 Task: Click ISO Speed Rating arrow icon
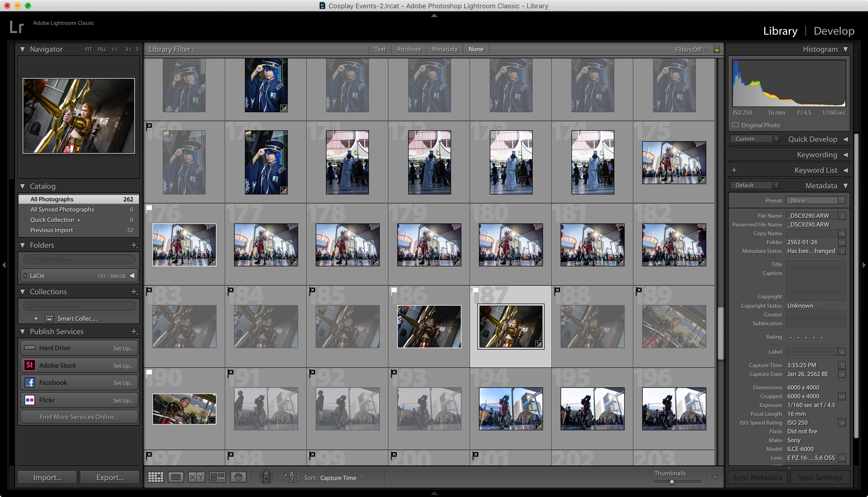(x=842, y=423)
